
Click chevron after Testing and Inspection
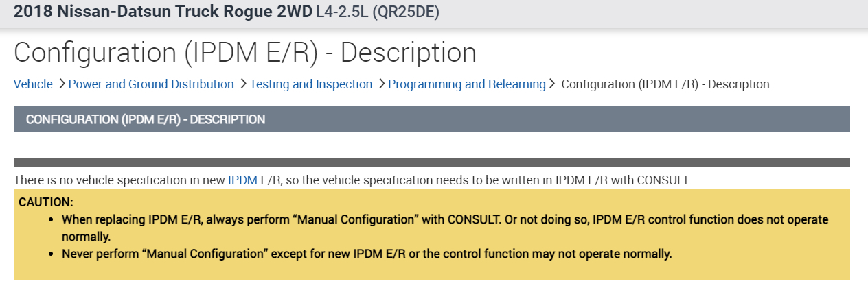pos(382,84)
